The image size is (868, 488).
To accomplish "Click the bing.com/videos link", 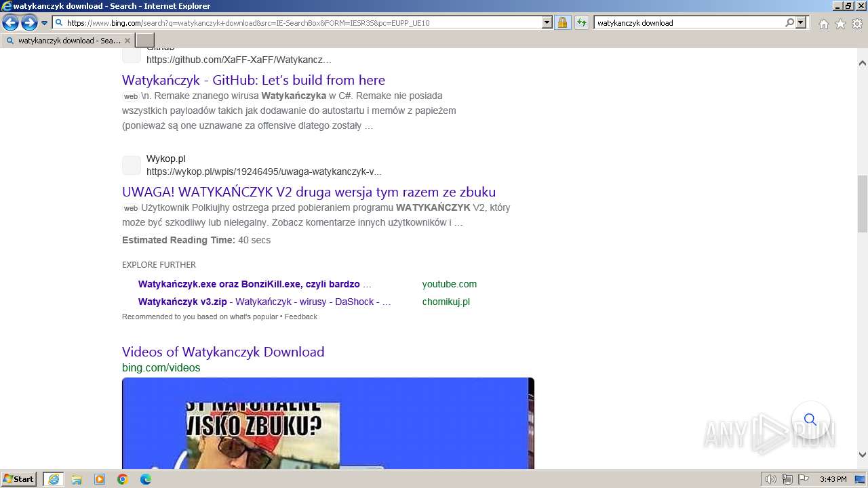I will pos(161,368).
